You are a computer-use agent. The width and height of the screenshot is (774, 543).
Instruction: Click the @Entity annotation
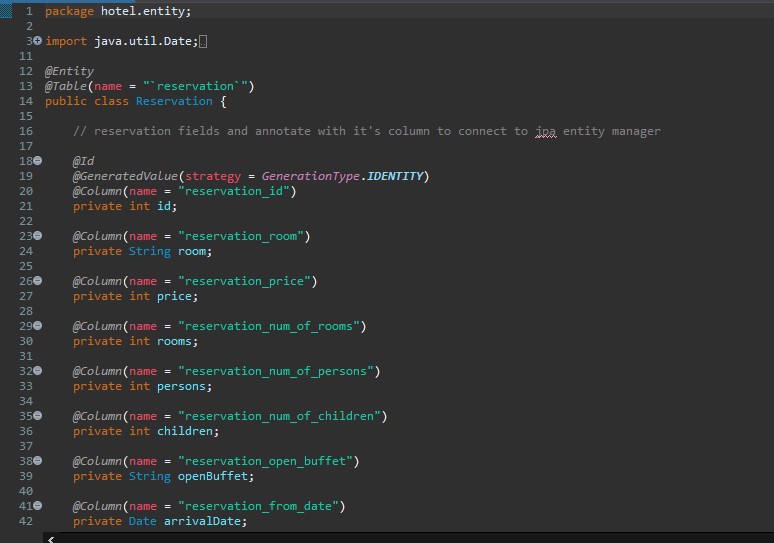[69, 71]
